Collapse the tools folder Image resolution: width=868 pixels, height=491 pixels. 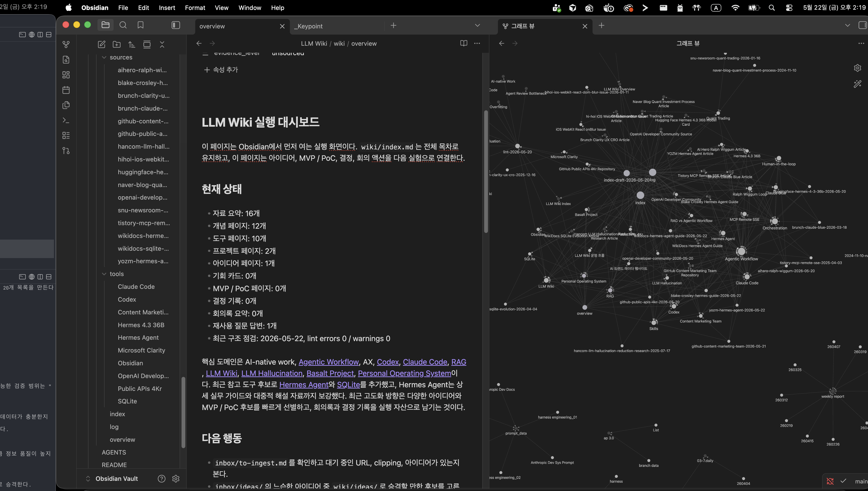(104, 274)
